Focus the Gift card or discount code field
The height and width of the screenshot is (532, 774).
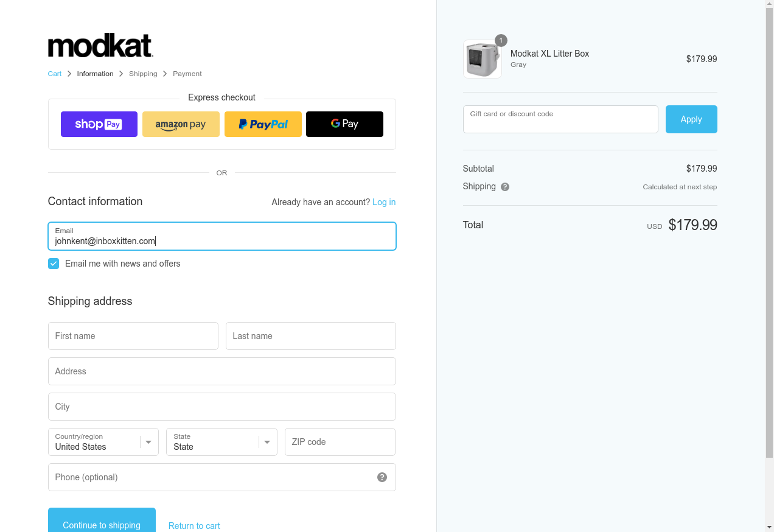click(x=560, y=119)
